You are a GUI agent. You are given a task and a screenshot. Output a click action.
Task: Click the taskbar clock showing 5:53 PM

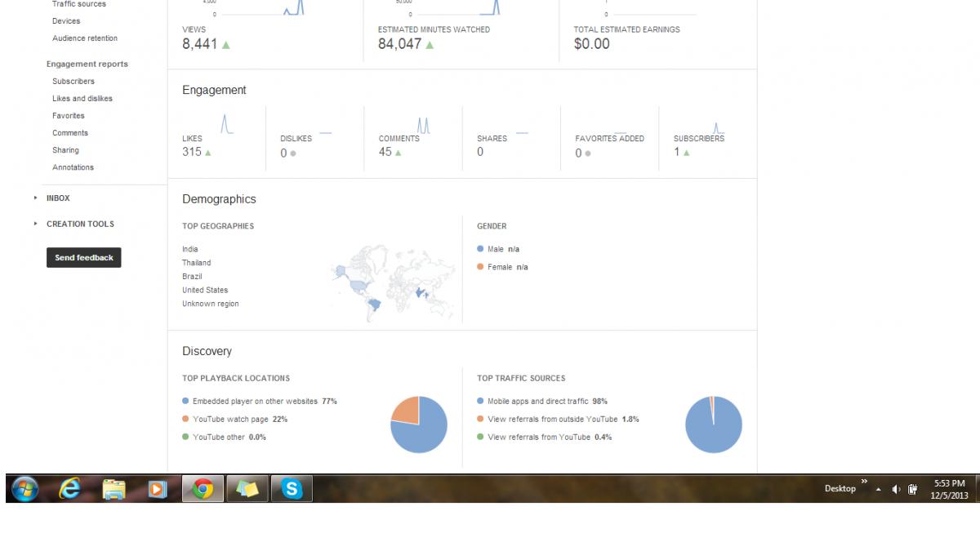click(x=949, y=489)
